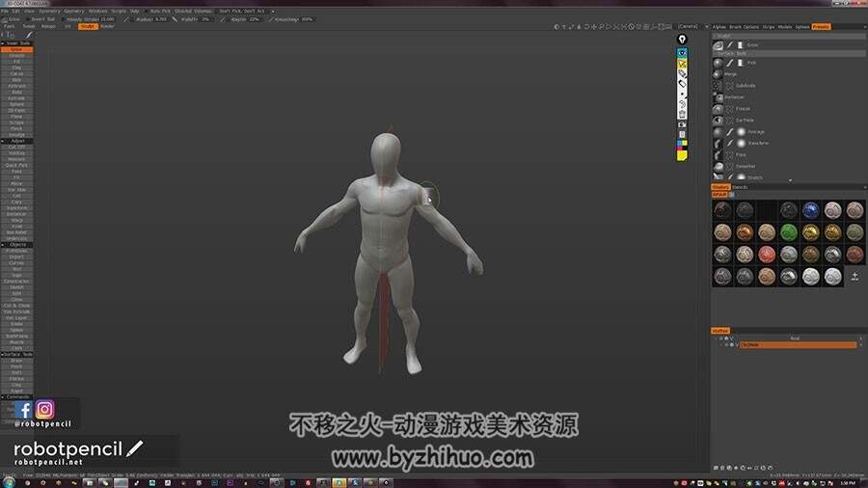Collapse the Objects section
868x488 pixels.
3,245
